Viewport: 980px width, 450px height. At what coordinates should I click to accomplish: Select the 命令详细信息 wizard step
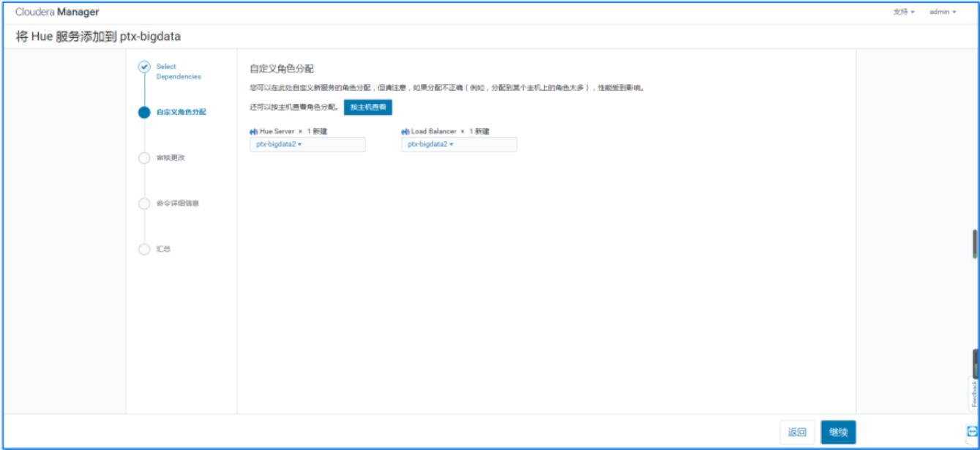click(177, 203)
